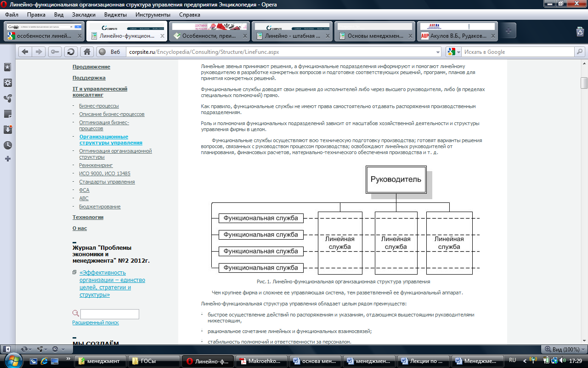The width and height of the screenshot is (588, 368).
Task: Switch to the 'Акулов В.Б., Рудаков...' tab
Action: [x=458, y=31]
